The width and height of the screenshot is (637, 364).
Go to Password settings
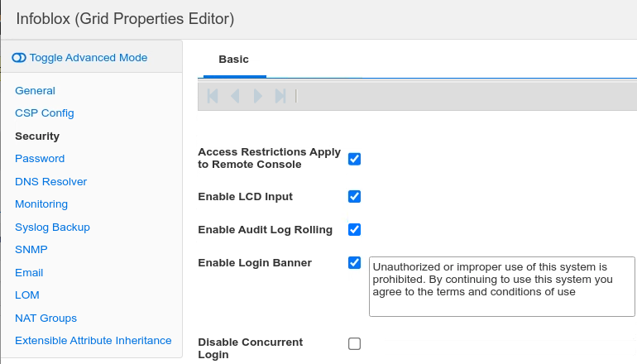[40, 159]
